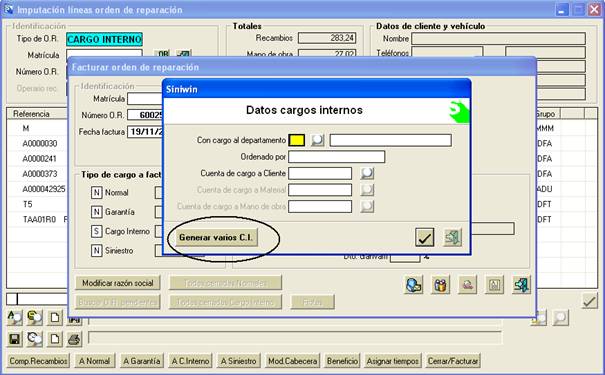Click the clock search icon beside save
This screenshot has width=605, height=375.
pyautogui.click(x=35, y=339)
